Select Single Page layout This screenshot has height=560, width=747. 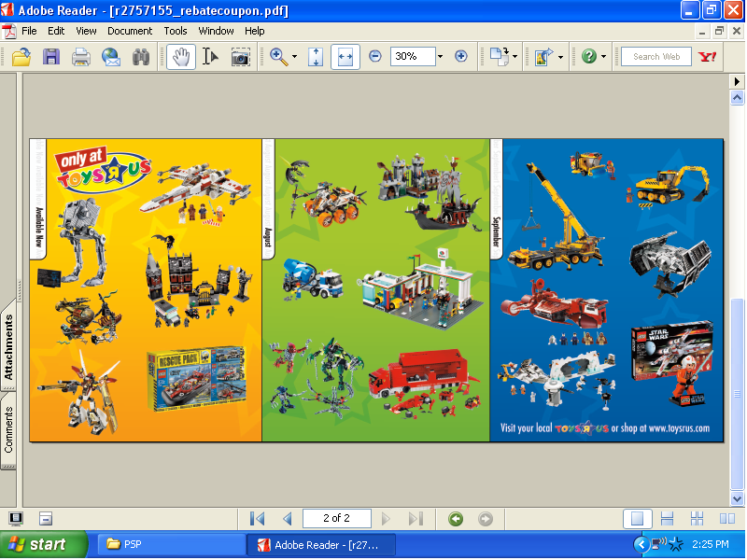point(638,519)
